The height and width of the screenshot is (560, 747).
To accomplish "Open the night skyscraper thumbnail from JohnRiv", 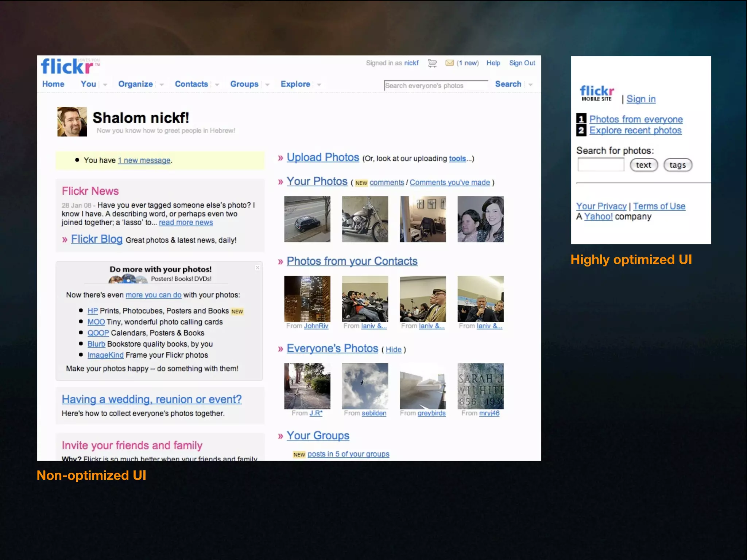I will [307, 299].
